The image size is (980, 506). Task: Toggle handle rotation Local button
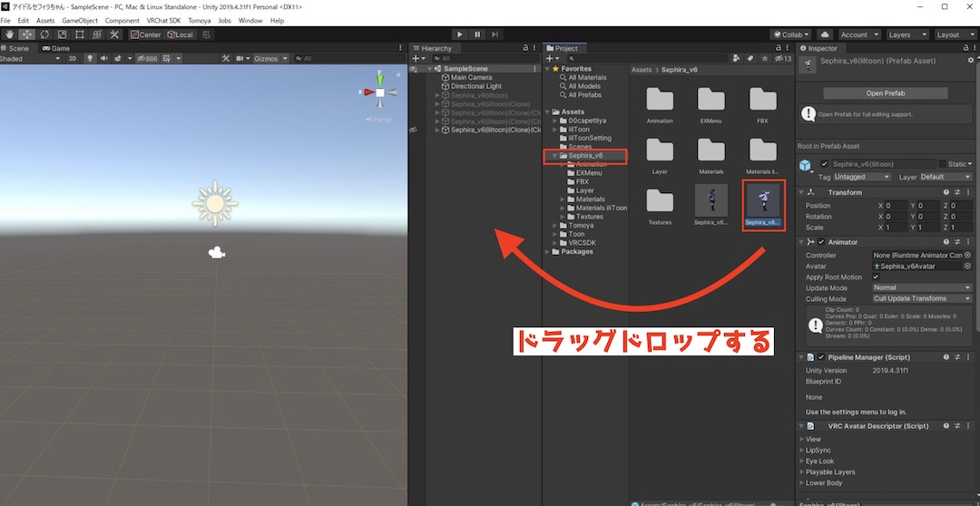click(x=180, y=34)
